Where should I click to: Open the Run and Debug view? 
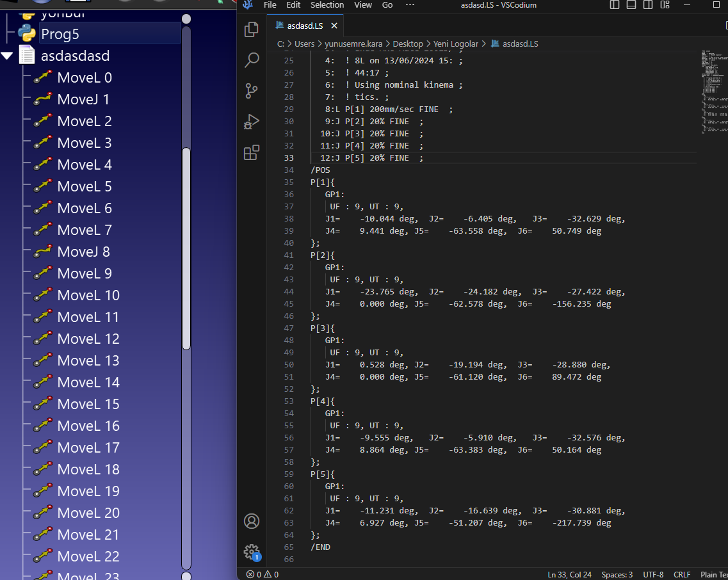[x=252, y=122]
